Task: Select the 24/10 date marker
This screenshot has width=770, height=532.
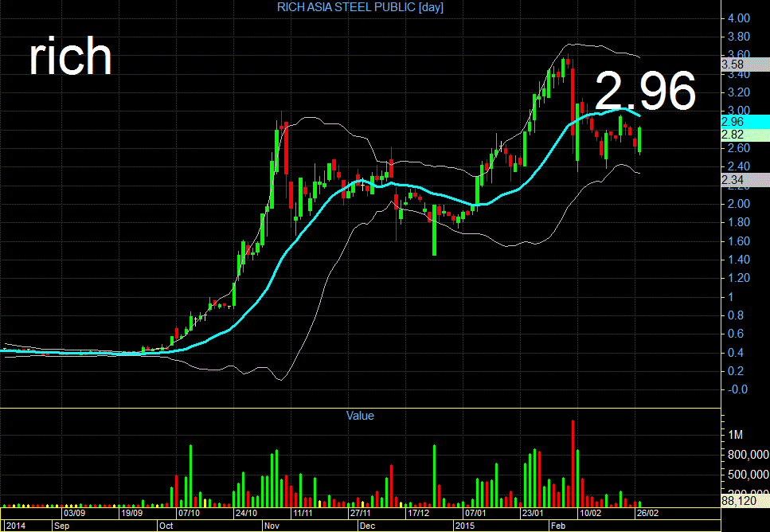Action: (x=246, y=514)
